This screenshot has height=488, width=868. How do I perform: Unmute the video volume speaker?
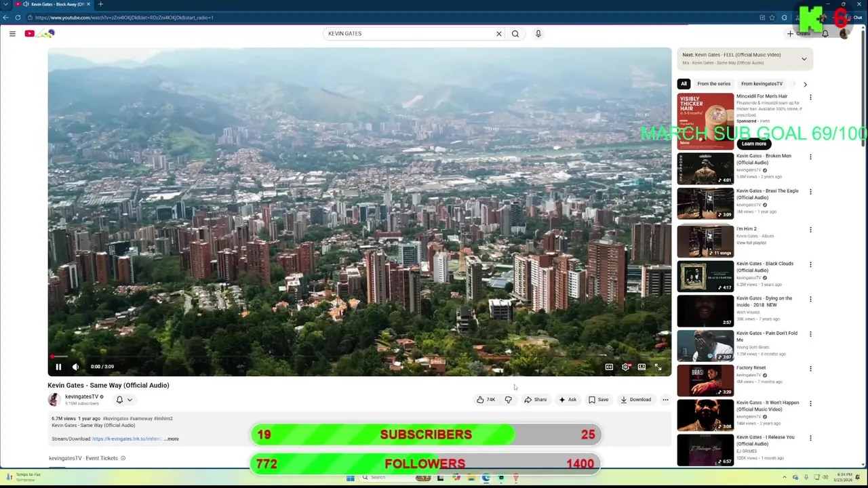[75, 367]
